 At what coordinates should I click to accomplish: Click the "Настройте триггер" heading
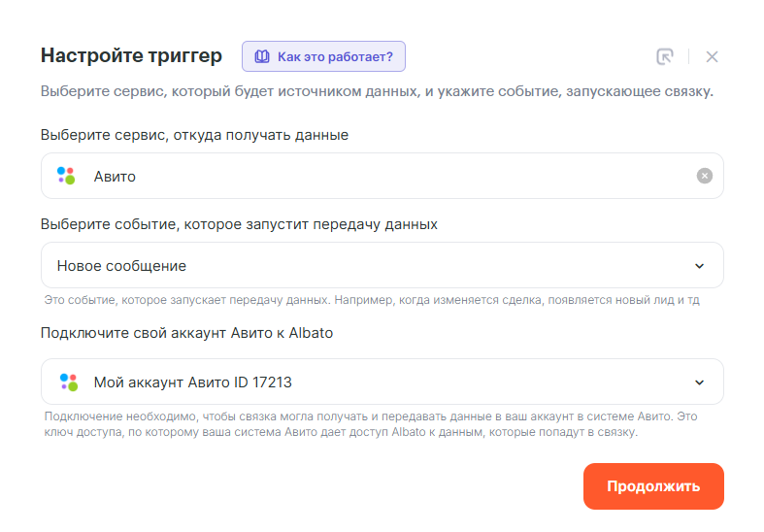click(131, 55)
